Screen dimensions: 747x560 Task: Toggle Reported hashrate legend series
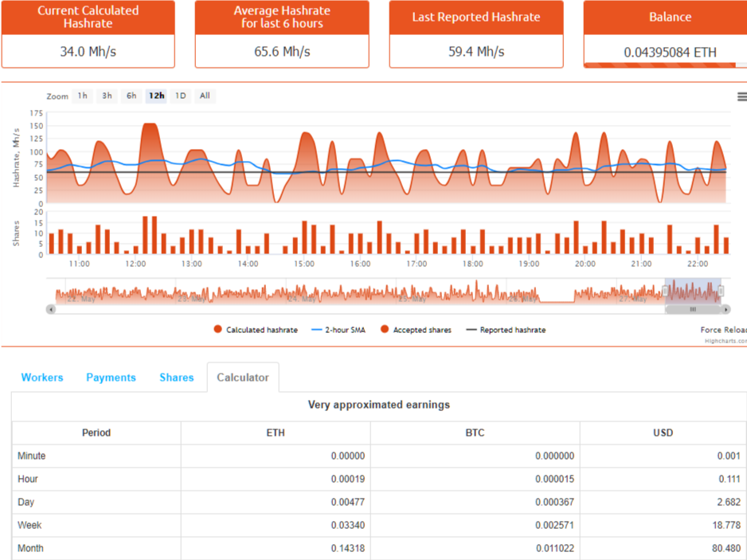coord(506,330)
